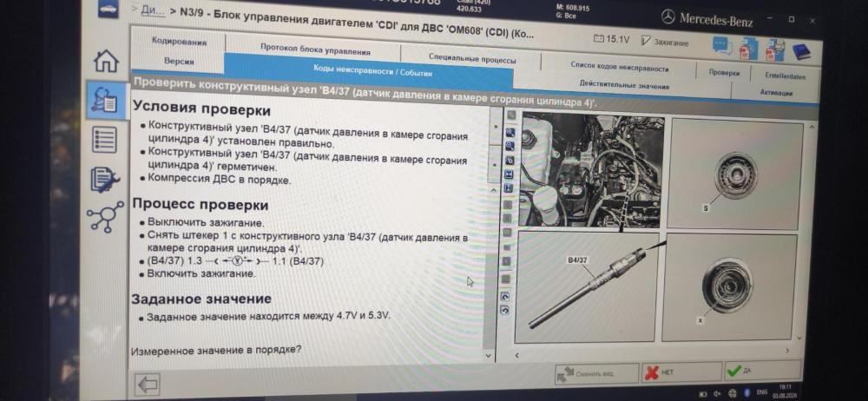Click 'Компрессия ДВС в порядке.' line

219,180
